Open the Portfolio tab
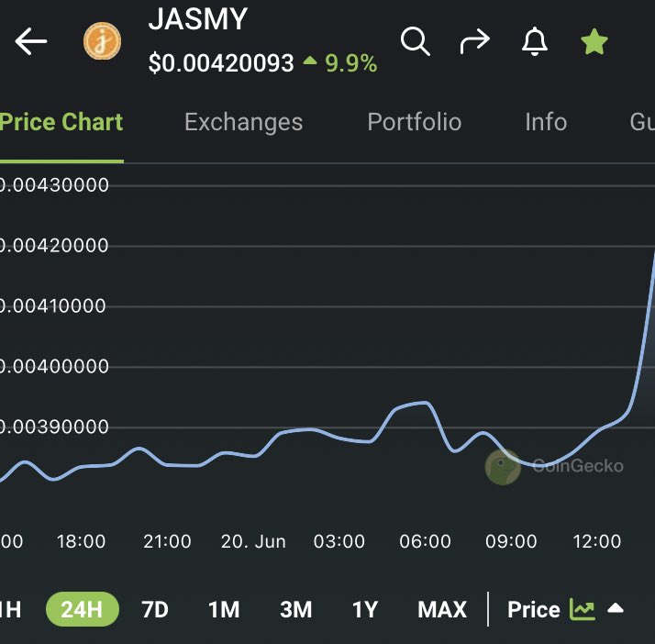Viewport: 655px width, 644px height. tap(415, 122)
